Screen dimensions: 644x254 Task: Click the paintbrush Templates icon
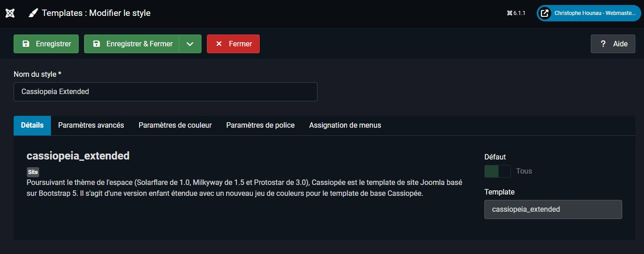pyautogui.click(x=33, y=13)
